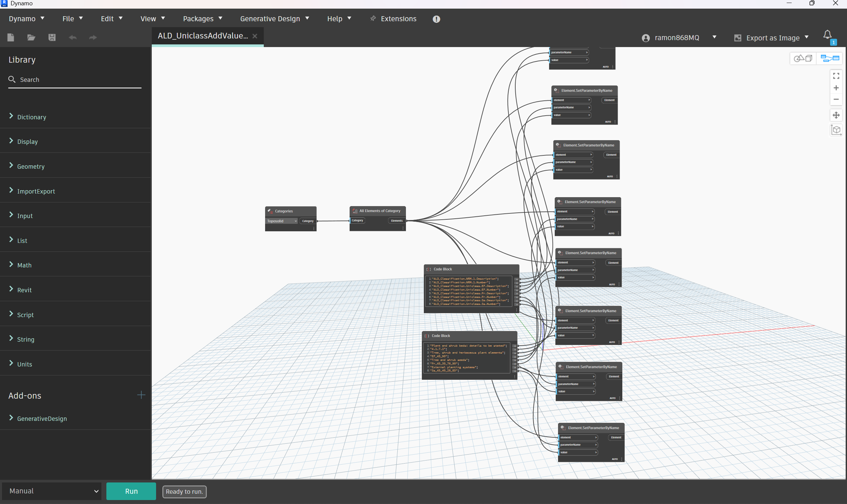Viewport: 847px width, 504px height.
Task: Click the New file icon
Action: [x=11, y=37]
